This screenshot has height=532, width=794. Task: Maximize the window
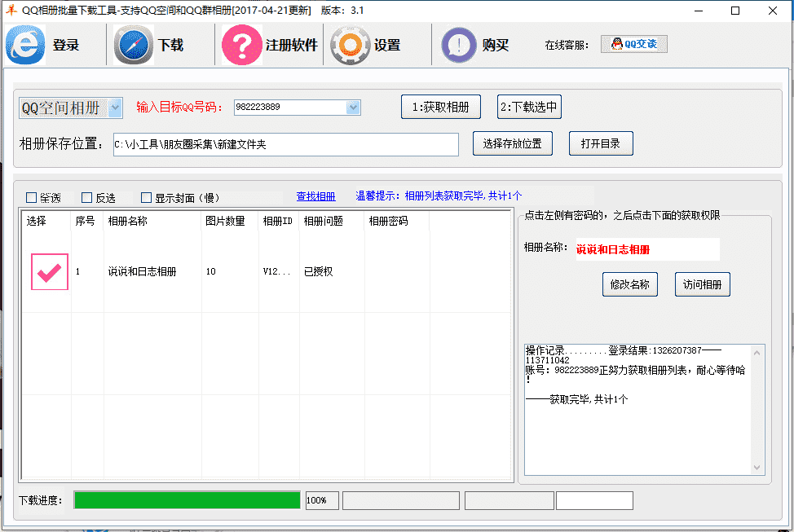[735, 11]
